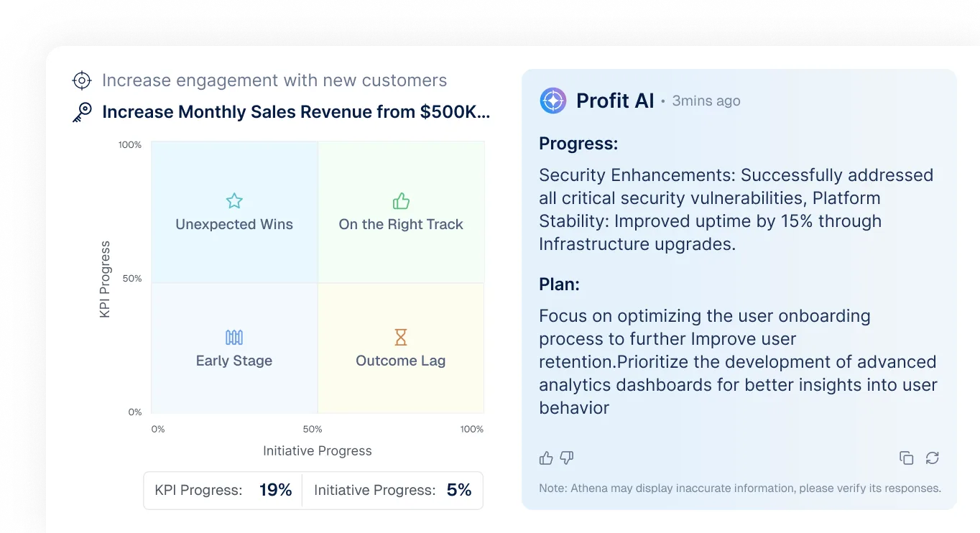
Task: Click the On the Right Track thumbs-up icon
Action: pyautogui.click(x=401, y=201)
